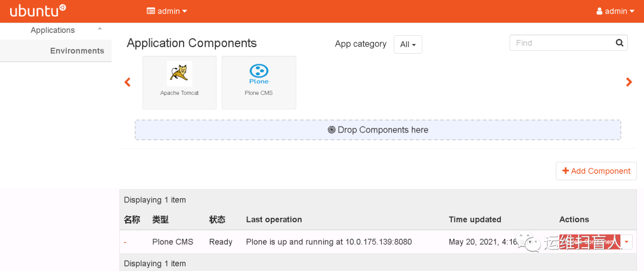This screenshot has height=271, width=644.
Task: Click the Drop Components here area
Action: click(x=377, y=130)
